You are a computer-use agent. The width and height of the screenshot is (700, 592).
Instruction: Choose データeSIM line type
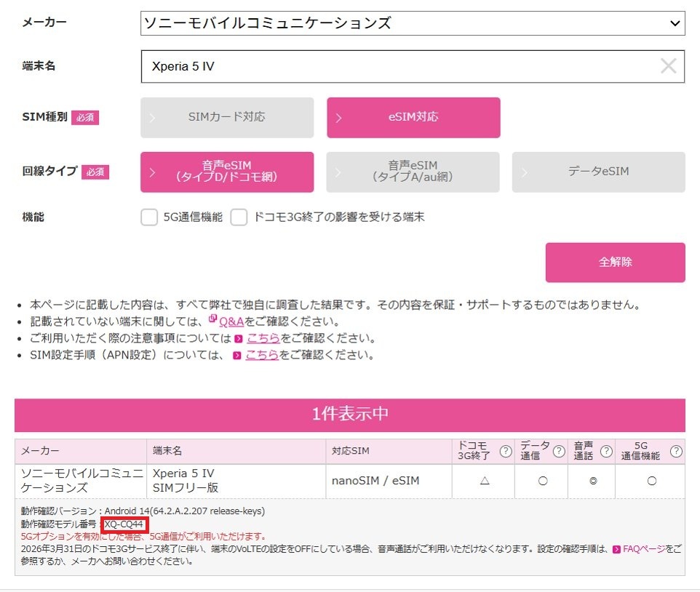pos(598,172)
